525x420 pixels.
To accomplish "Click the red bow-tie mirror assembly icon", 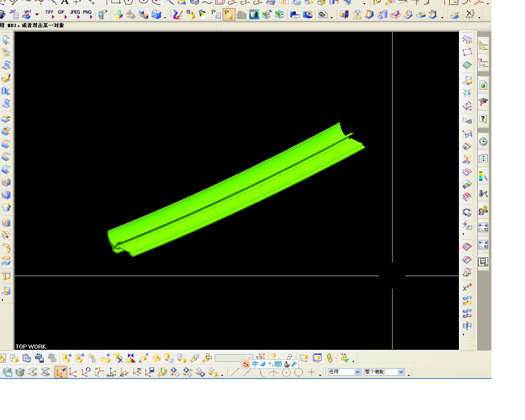I will click(x=131, y=358).
